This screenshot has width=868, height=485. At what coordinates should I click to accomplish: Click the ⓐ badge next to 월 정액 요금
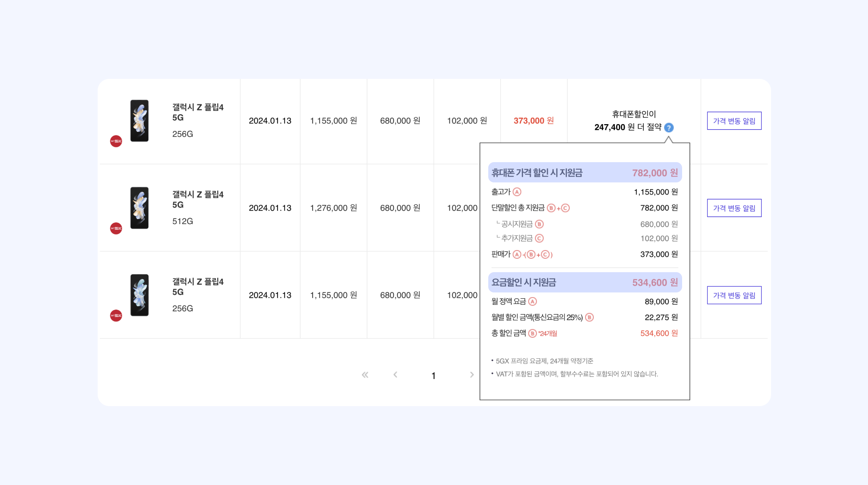[x=532, y=301]
